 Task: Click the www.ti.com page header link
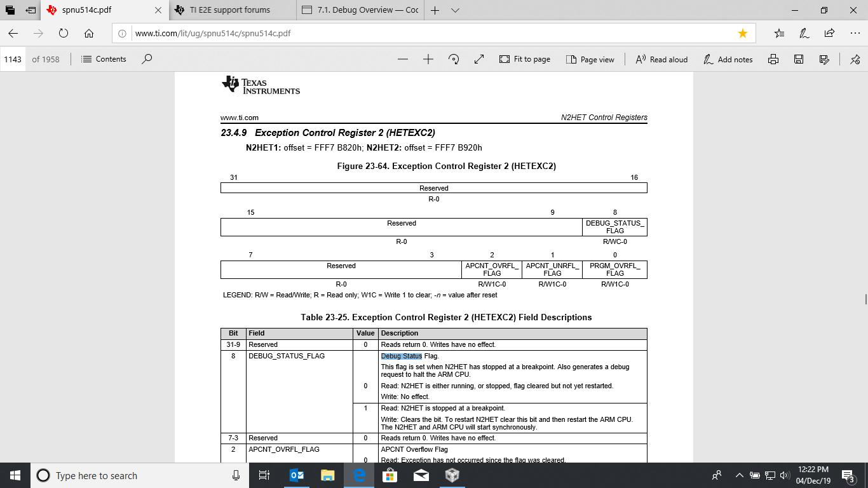click(240, 118)
